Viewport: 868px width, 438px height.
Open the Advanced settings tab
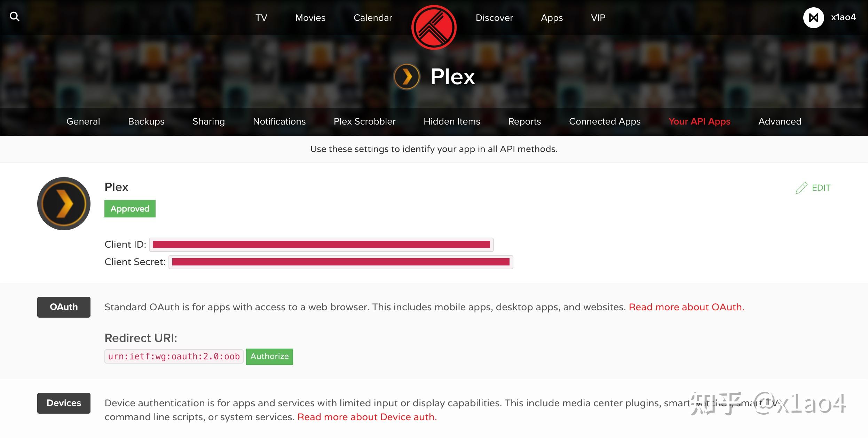(780, 121)
